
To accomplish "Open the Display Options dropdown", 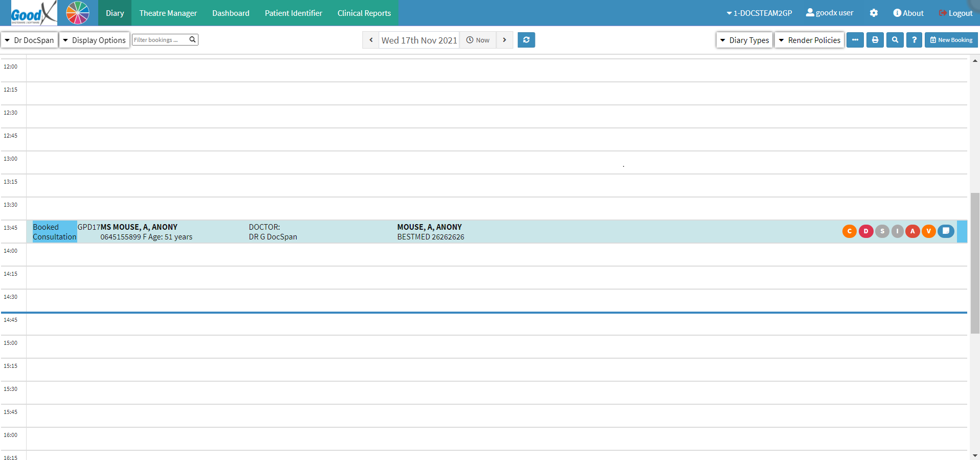I will 94,40.
